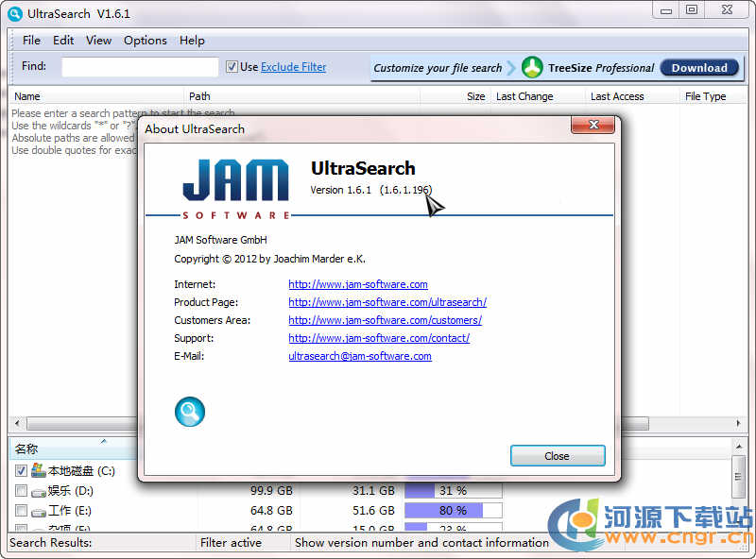Open the View menu
This screenshot has height=559, width=756.
pyautogui.click(x=98, y=41)
